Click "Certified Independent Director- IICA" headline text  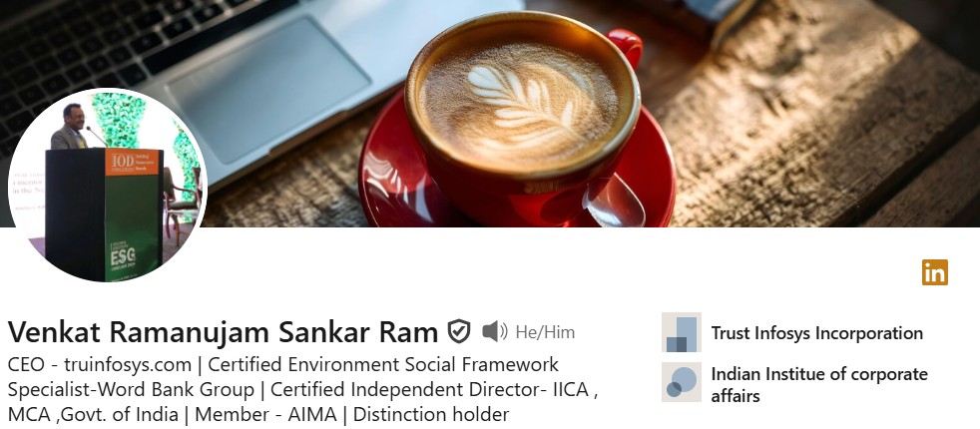[x=429, y=390]
